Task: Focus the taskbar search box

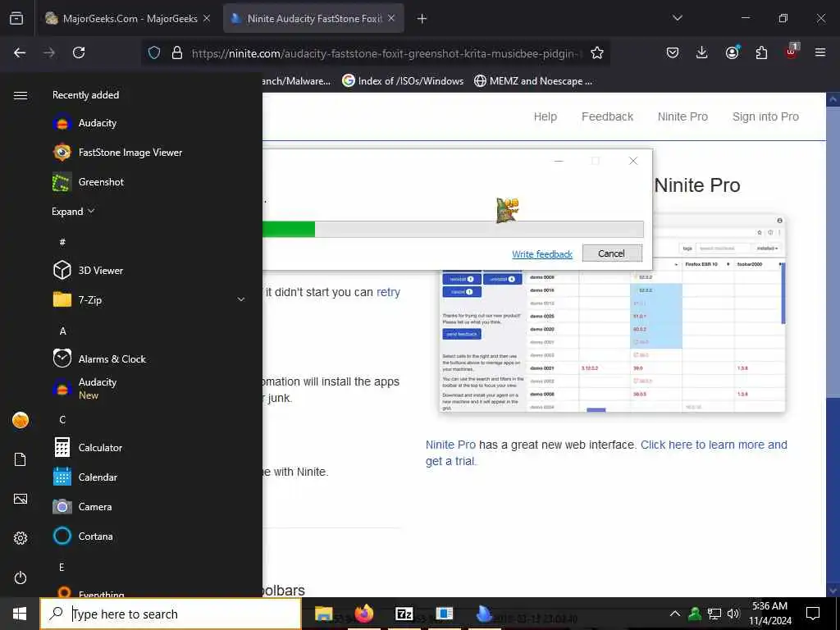Action: (171, 614)
